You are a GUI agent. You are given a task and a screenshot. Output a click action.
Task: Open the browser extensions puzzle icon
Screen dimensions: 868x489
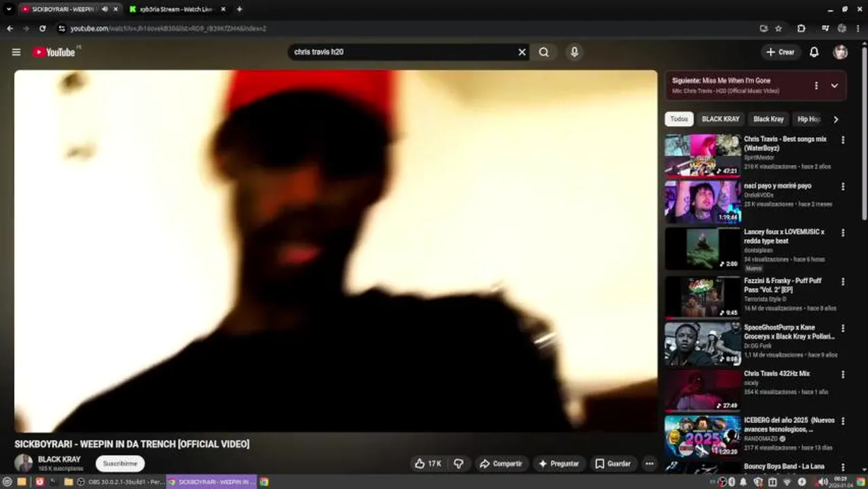[801, 29]
